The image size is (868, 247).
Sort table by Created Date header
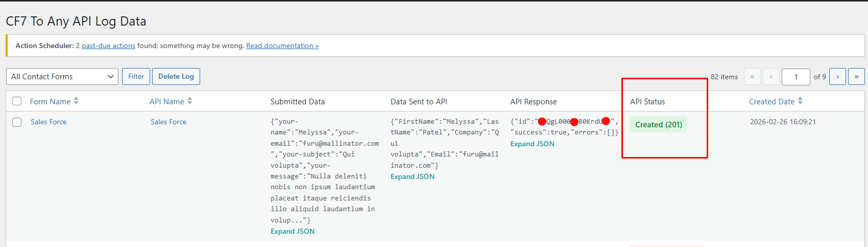coord(771,102)
